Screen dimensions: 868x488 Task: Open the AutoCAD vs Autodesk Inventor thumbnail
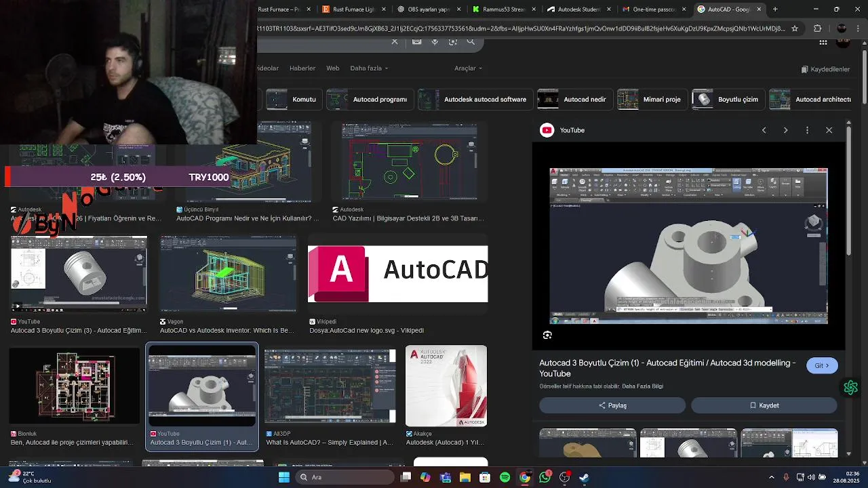pyautogui.click(x=228, y=274)
